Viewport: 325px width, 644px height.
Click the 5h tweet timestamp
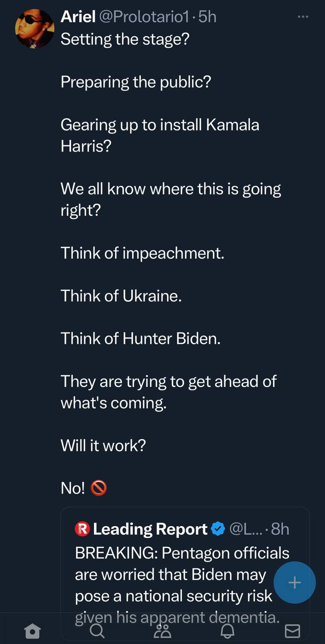(208, 17)
